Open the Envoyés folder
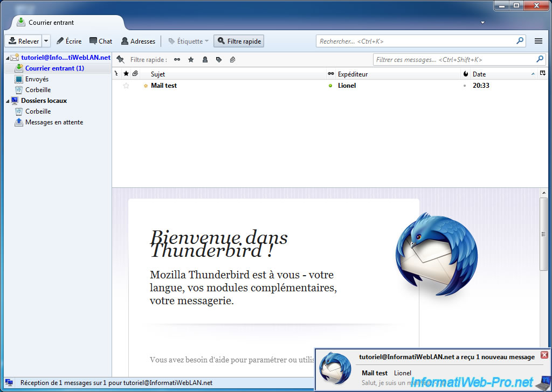The width and height of the screenshot is (552, 392). point(37,79)
